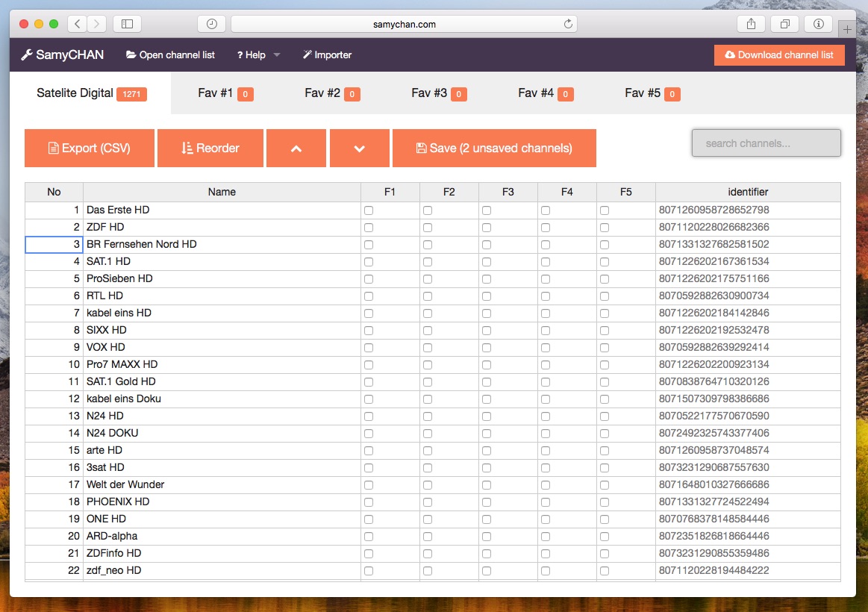Check F3 for BR Fernsehen Nord HD
This screenshot has width=868, height=612.
(487, 245)
